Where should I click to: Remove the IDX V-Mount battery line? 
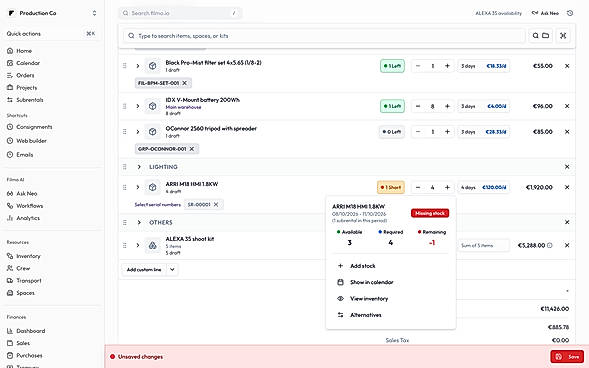(567, 106)
